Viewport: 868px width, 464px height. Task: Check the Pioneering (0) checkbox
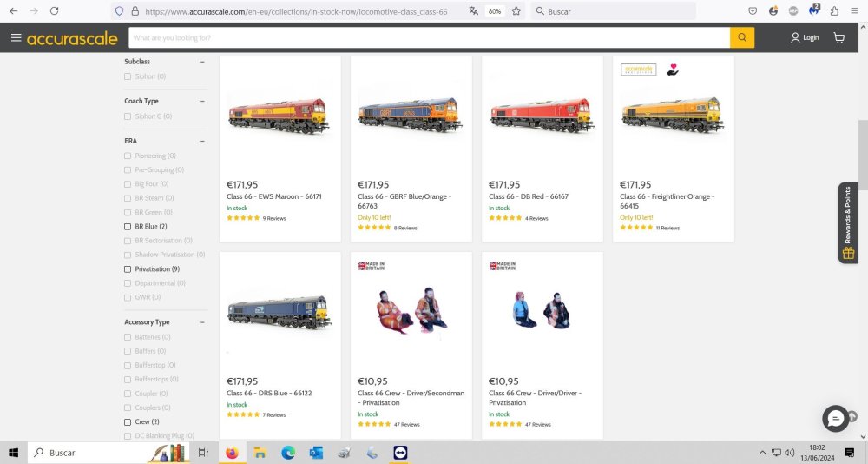point(128,156)
